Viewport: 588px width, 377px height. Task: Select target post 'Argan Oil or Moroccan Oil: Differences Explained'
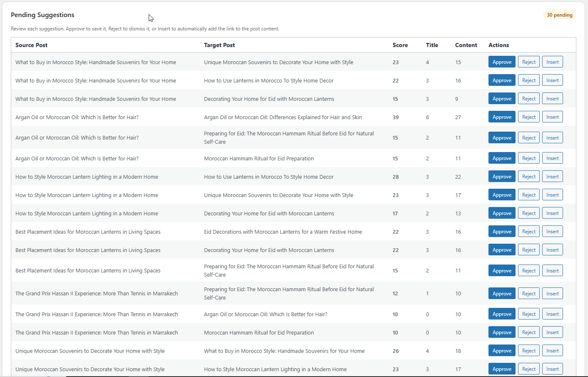coord(283,117)
